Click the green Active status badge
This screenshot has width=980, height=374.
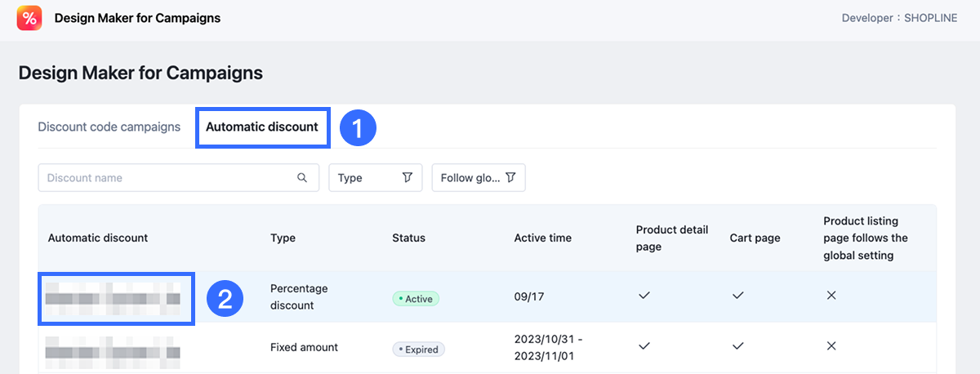(x=416, y=299)
